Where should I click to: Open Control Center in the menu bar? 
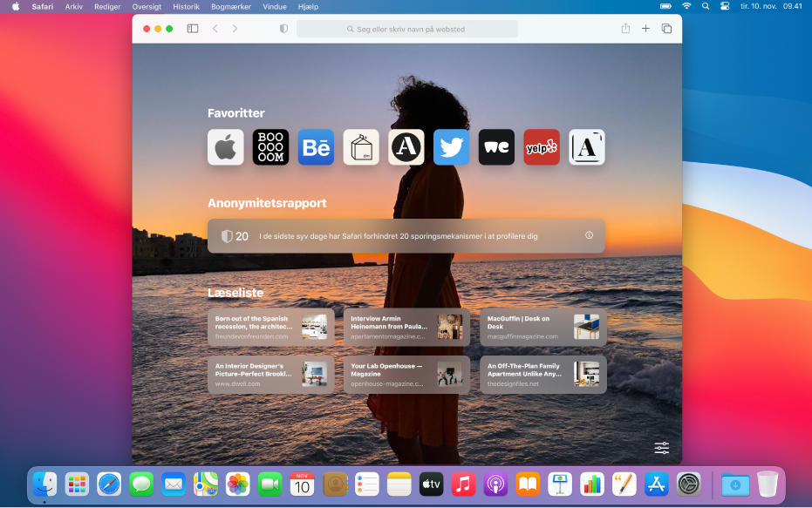[x=724, y=6]
